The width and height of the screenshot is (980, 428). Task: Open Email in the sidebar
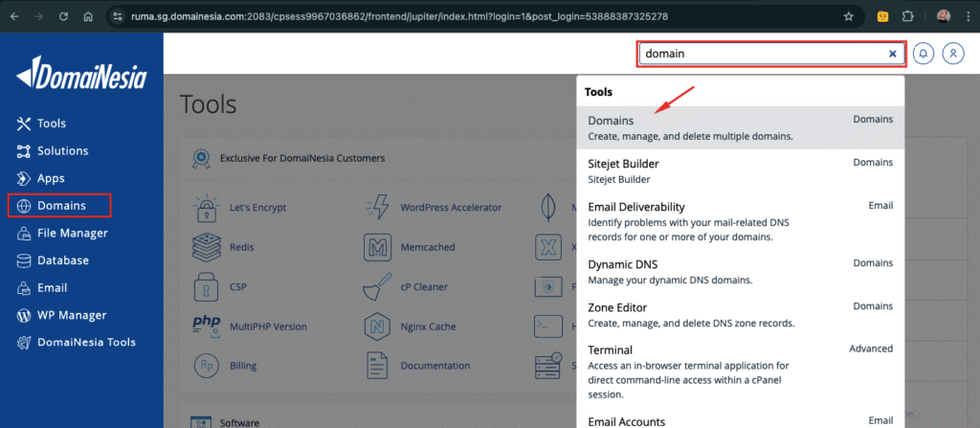pyautogui.click(x=41, y=288)
